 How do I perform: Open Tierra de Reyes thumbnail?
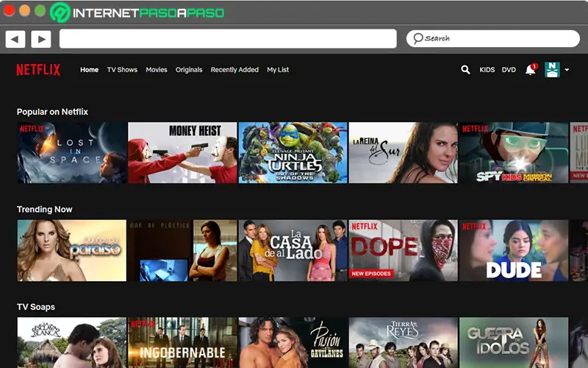[x=403, y=343]
